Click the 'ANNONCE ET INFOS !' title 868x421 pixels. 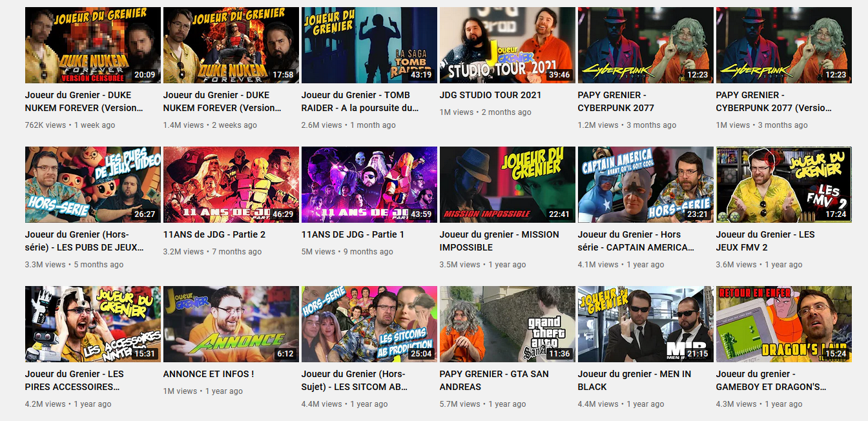pyautogui.click(x=209, y=374)
